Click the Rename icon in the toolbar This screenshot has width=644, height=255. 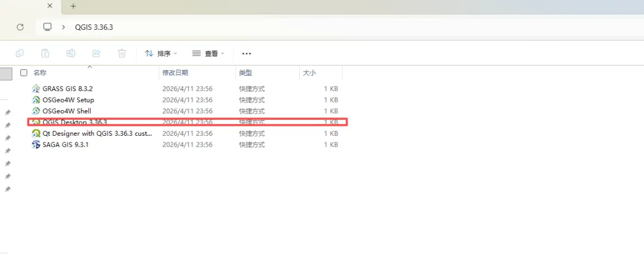[x=70, y=54]
